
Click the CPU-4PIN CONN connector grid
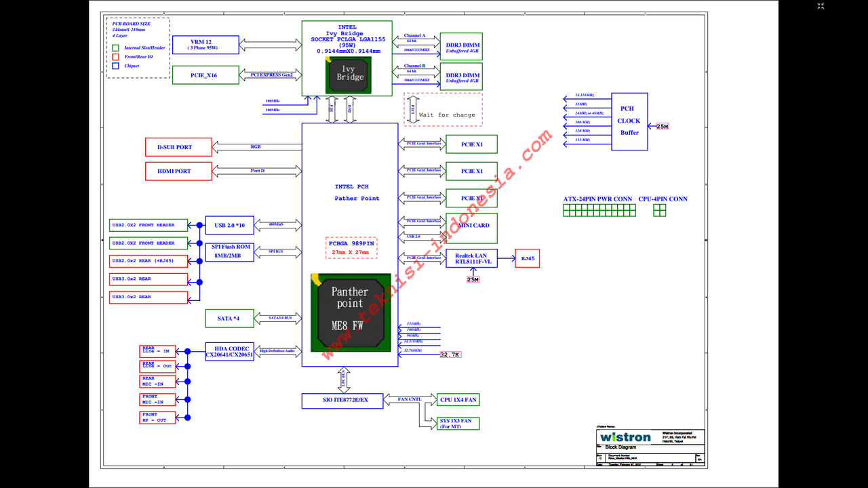[660, 210]
